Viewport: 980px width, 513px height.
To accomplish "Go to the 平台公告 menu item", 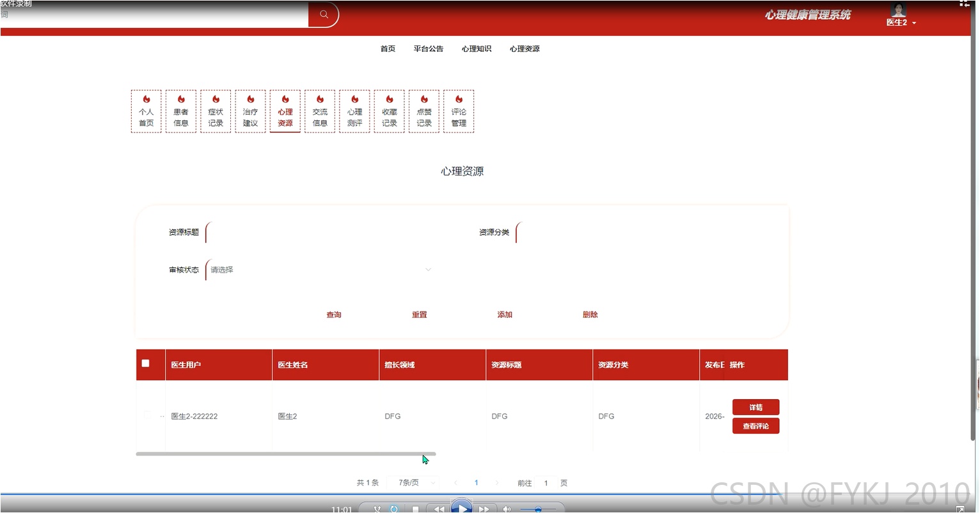I will (428, 49).
